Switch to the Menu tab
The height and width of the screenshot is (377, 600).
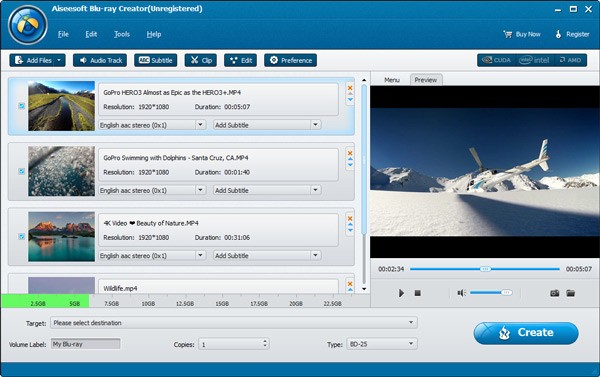tap(392, 80)
